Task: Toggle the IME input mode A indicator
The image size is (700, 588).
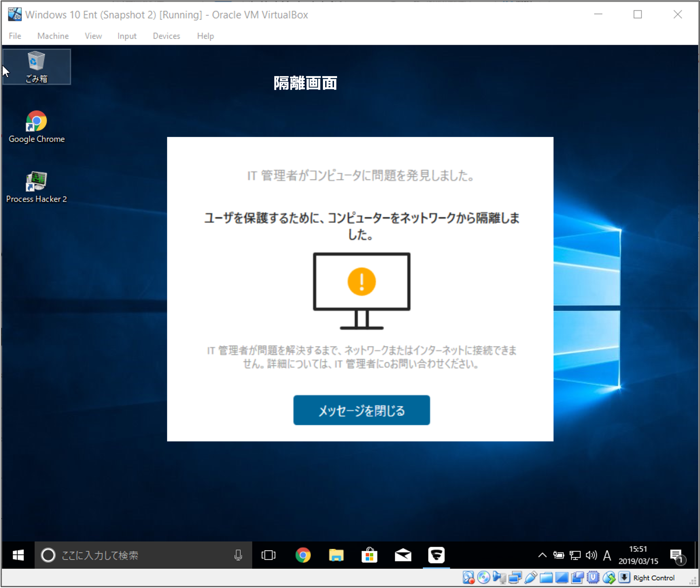Action: point(607,555)
